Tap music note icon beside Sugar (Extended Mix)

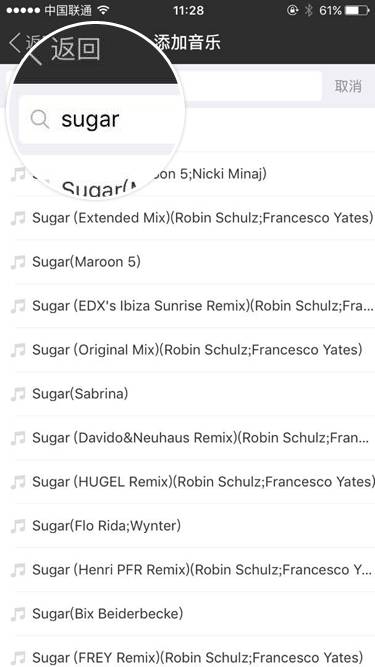(x=18, y=218)
